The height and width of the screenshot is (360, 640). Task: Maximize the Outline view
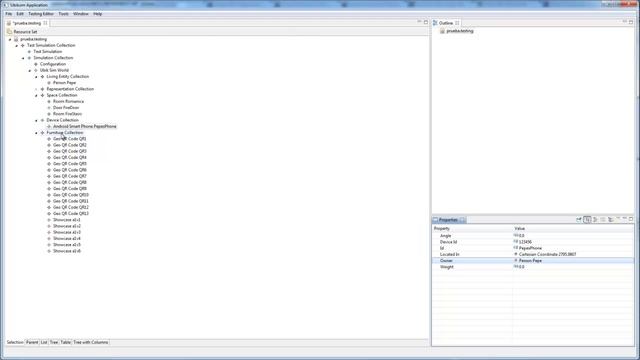click(x=631, y=22)
